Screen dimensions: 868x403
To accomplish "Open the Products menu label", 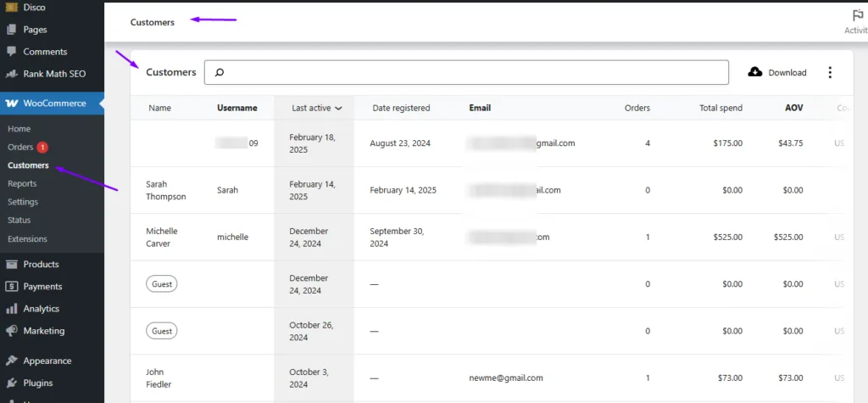I will click(41, 265).
